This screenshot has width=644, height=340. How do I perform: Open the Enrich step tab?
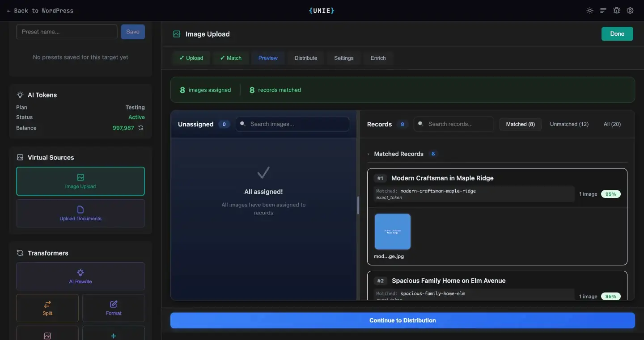pyautogui.click(x=378, y=58)
